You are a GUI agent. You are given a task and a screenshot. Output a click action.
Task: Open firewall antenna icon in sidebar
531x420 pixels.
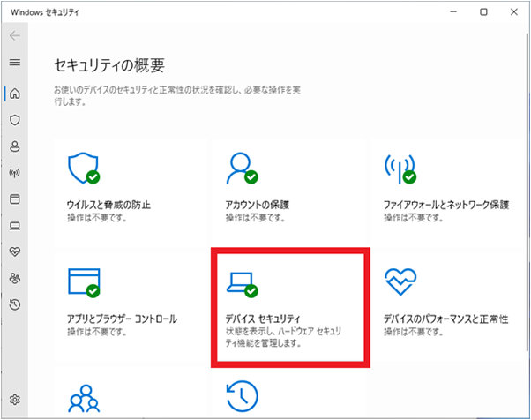tap(15, 173)
